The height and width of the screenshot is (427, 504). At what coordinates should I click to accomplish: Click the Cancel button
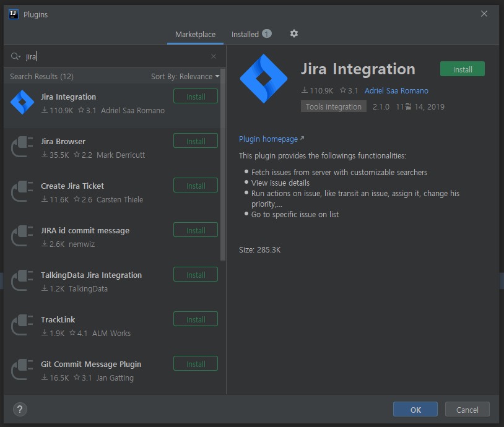pos(467,409)
